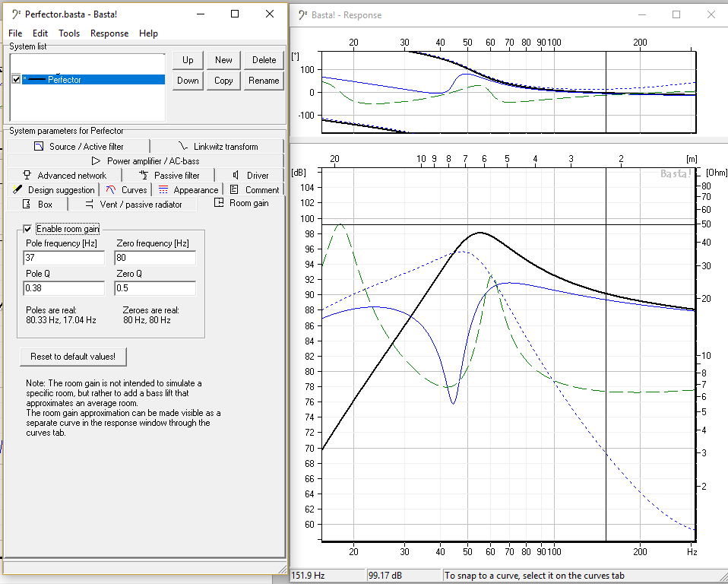Click the Copy button
This screenshot has width=728, height=584.
pos(223,81)
